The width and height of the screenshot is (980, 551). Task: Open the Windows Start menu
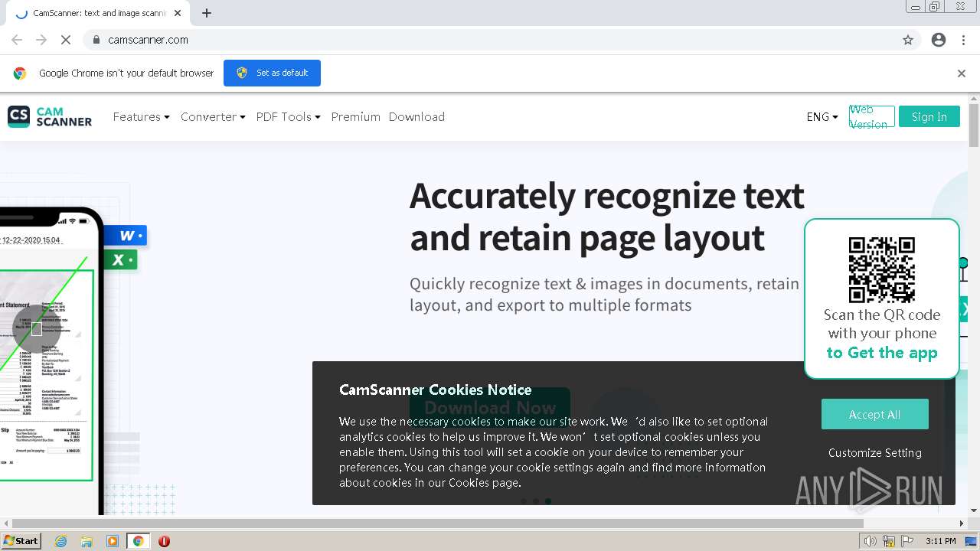[21, 541]
